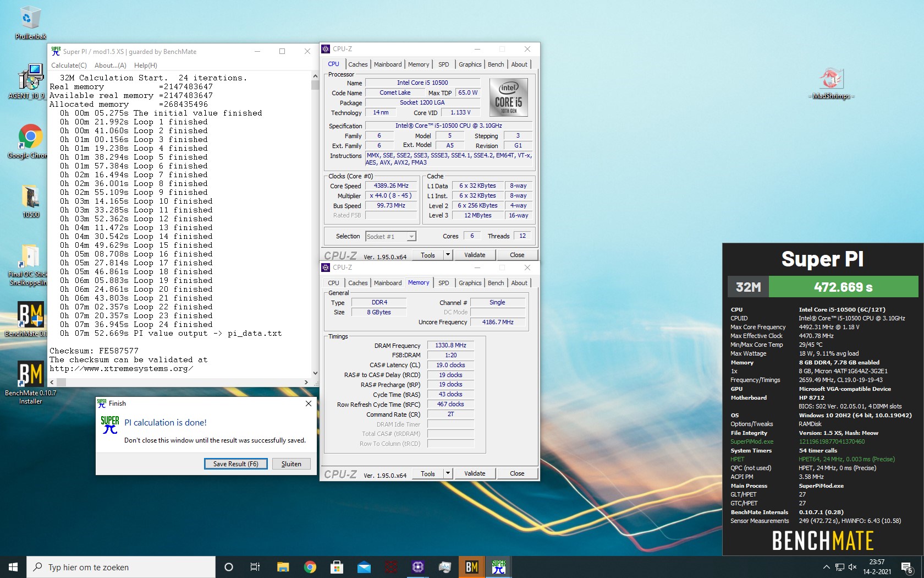Open Mail app from taskbar
This screenshot has width=924, height=578.
364,567
